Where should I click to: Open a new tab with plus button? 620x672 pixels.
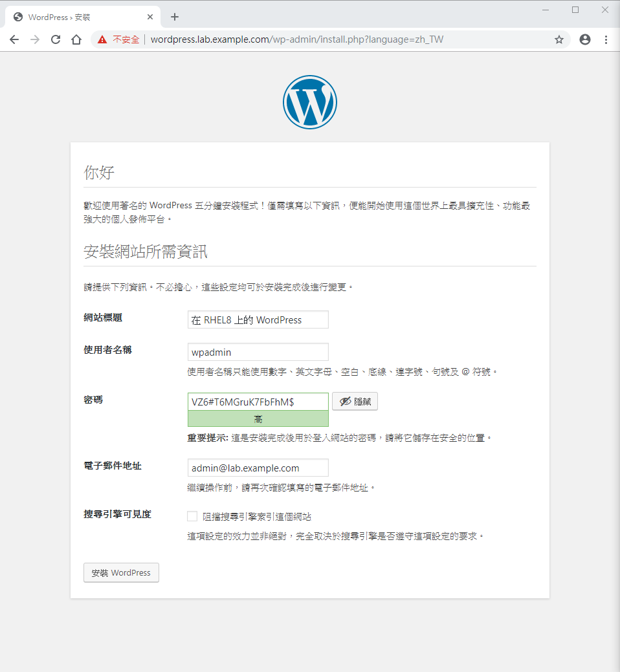pyautogui.click(x=175, y=17)
